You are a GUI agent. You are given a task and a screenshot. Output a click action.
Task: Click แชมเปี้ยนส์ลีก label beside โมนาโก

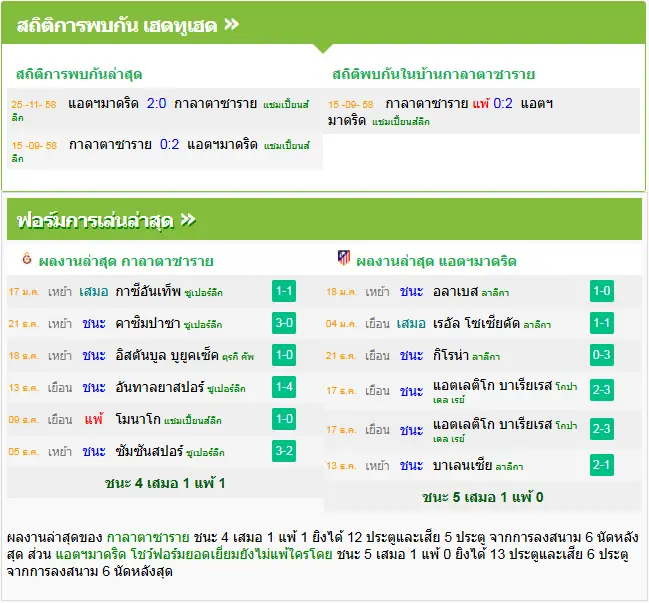tap(193, 420)
